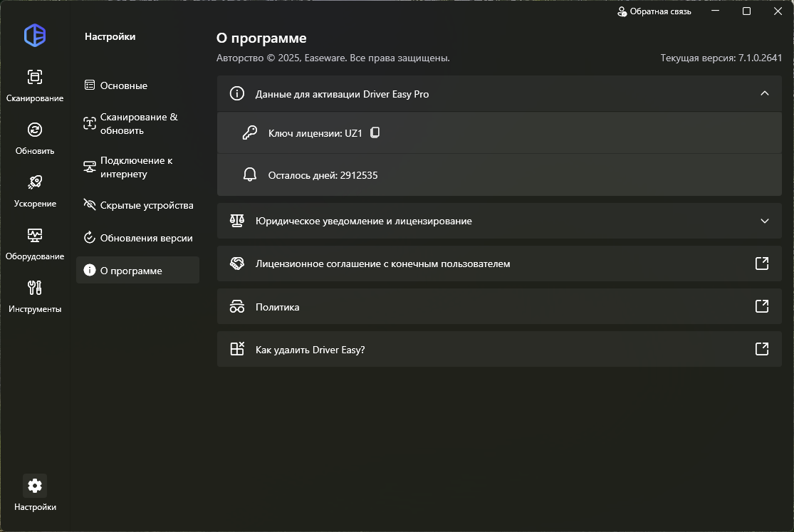Click the Driver Easy logo
The image size is (794, 532).
coord(35,35)
